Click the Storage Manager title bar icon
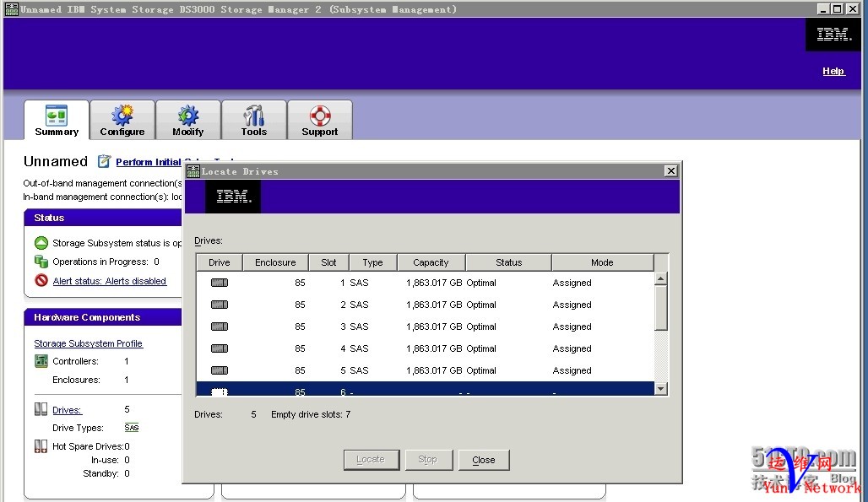 pos(11,8)
